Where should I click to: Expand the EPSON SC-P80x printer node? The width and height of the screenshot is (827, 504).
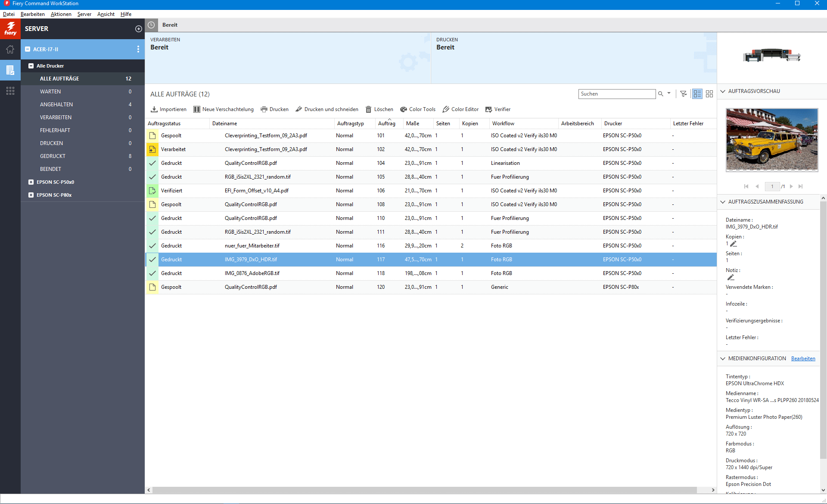coord(31,195)
